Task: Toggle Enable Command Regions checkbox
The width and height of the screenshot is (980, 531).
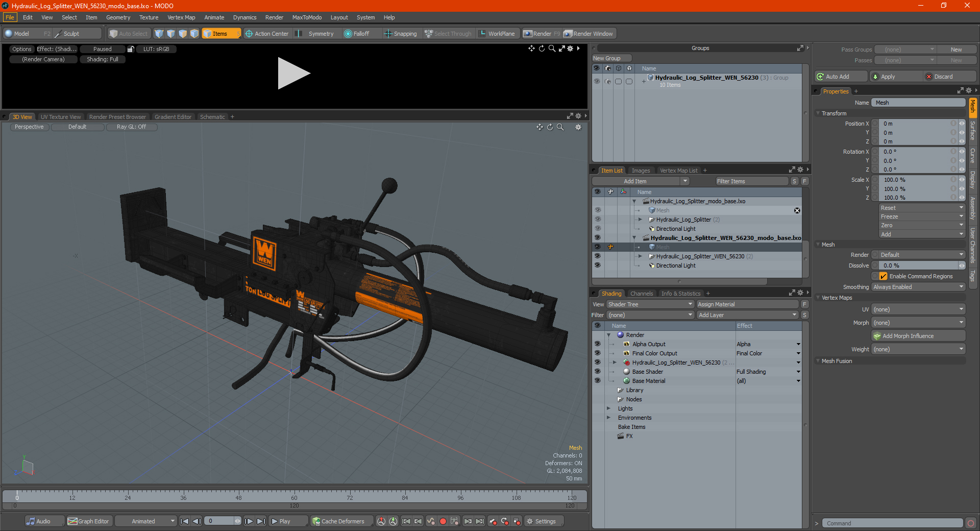Action: click(883, 276)
